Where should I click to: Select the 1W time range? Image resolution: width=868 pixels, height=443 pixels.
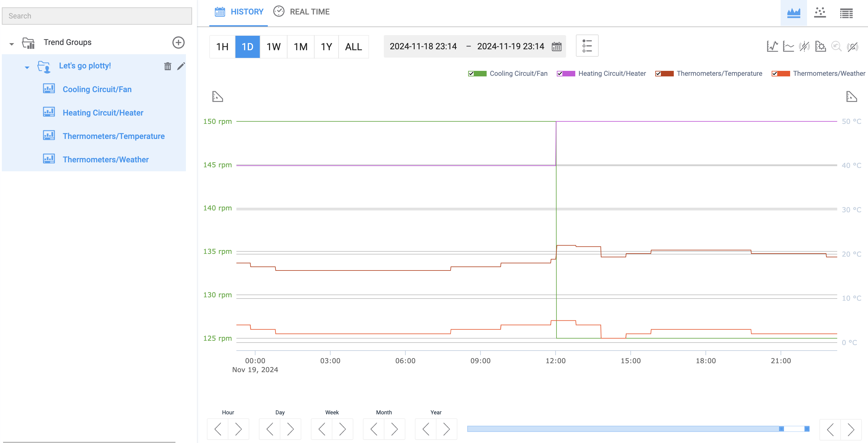pyautogui.click(x=273, y=47)
